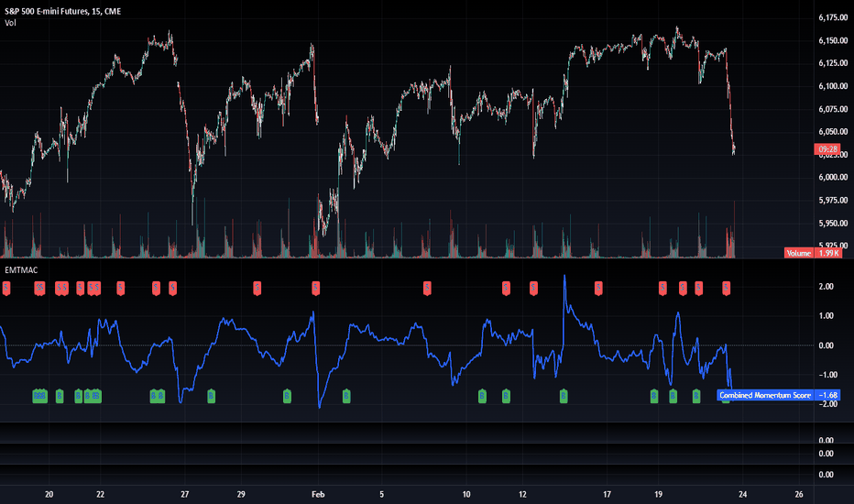Select date 10 on the time axis
Screen dimensions: 854x504
(x=466, y=494)
